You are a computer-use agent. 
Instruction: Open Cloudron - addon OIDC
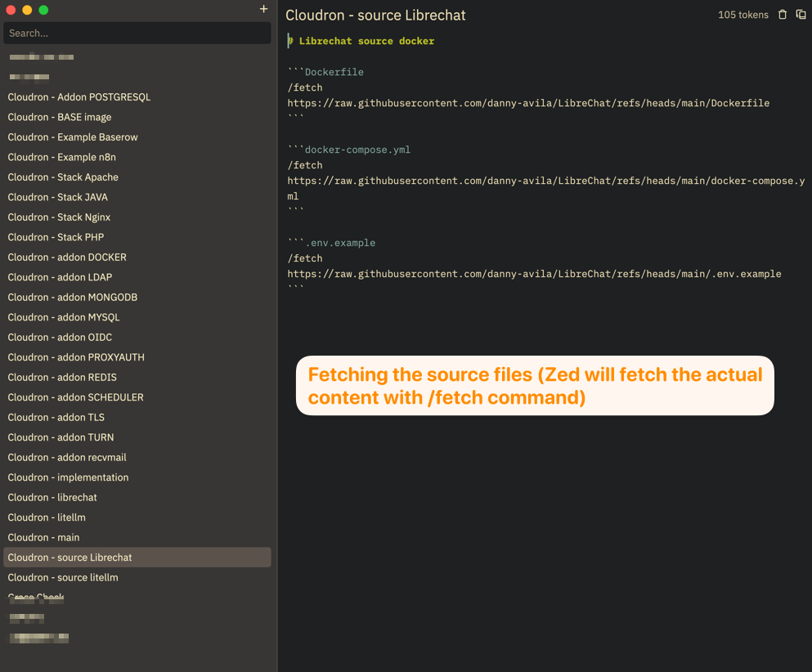click(x=137, y=337)
